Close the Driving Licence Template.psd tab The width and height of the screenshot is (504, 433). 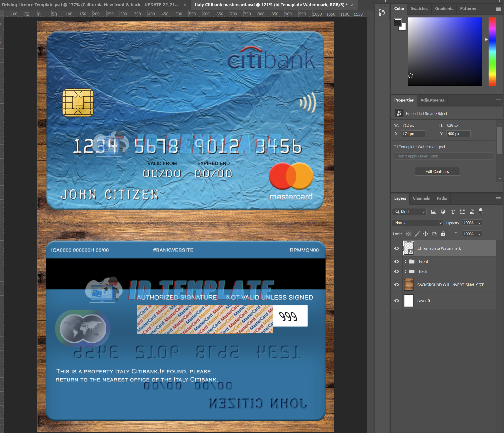tap(185, 5)
